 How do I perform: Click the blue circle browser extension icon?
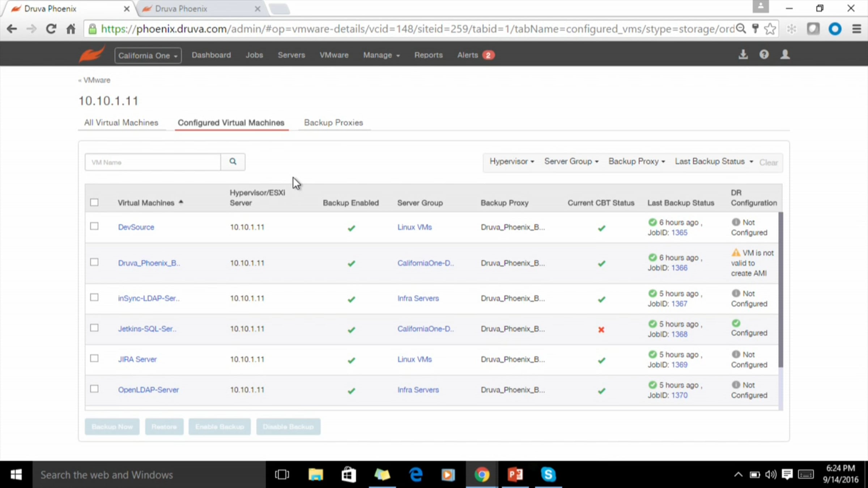tap(835, 29)
